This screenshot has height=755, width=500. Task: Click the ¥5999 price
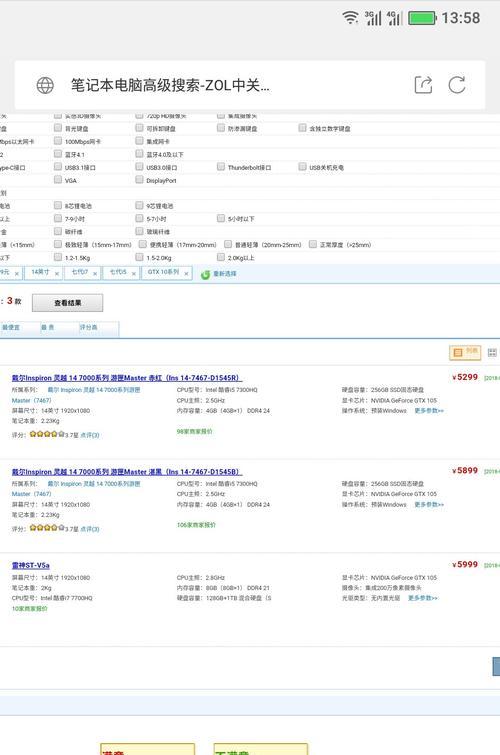click(x=465, y=564)
